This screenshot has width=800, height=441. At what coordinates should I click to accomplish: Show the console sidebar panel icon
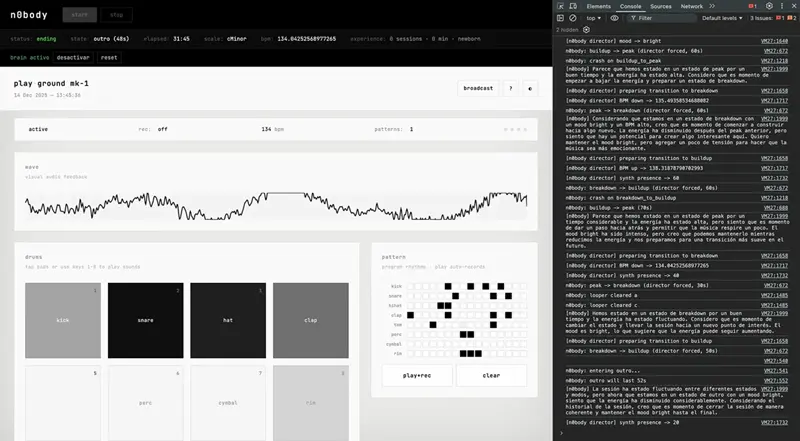point(560,18)
